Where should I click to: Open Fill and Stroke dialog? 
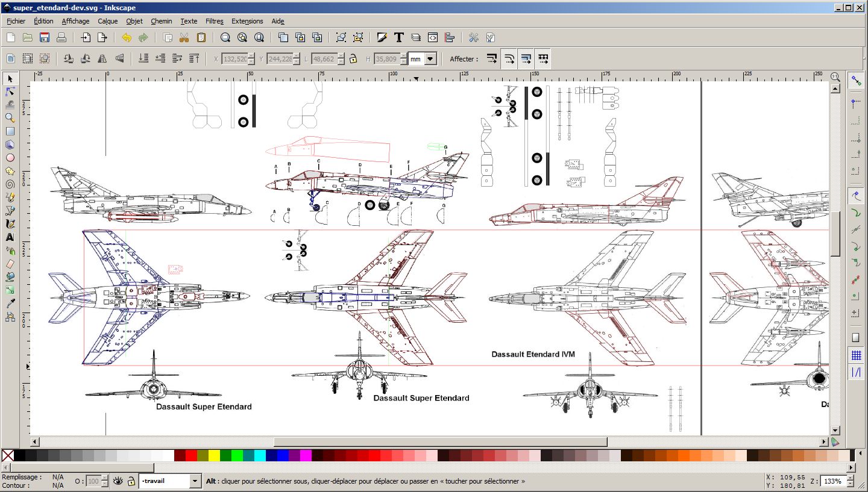point(382,37)
